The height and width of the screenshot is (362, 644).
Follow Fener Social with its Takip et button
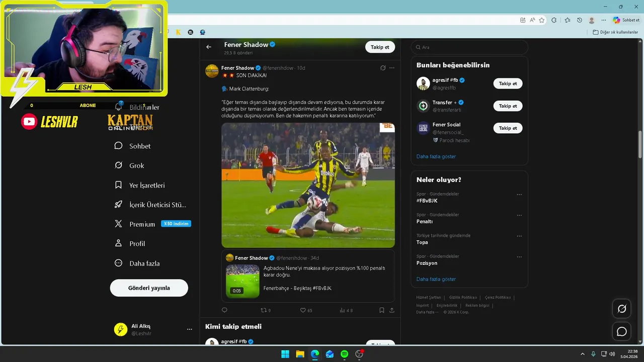[508, 128]
